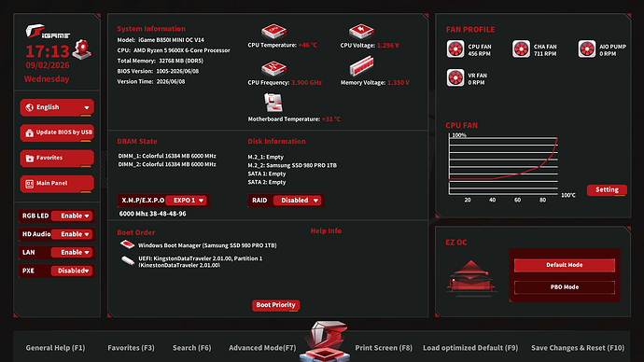The width and height of the screenshot is (644, 362).
Task: Open the PXE Disabled dropdown
Action: tap(72, 271)
